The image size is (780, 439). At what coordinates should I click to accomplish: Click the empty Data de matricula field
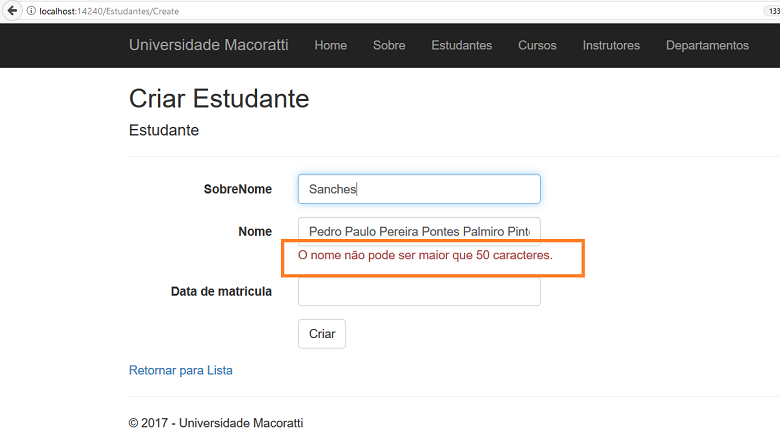click(x=419, y=292)
